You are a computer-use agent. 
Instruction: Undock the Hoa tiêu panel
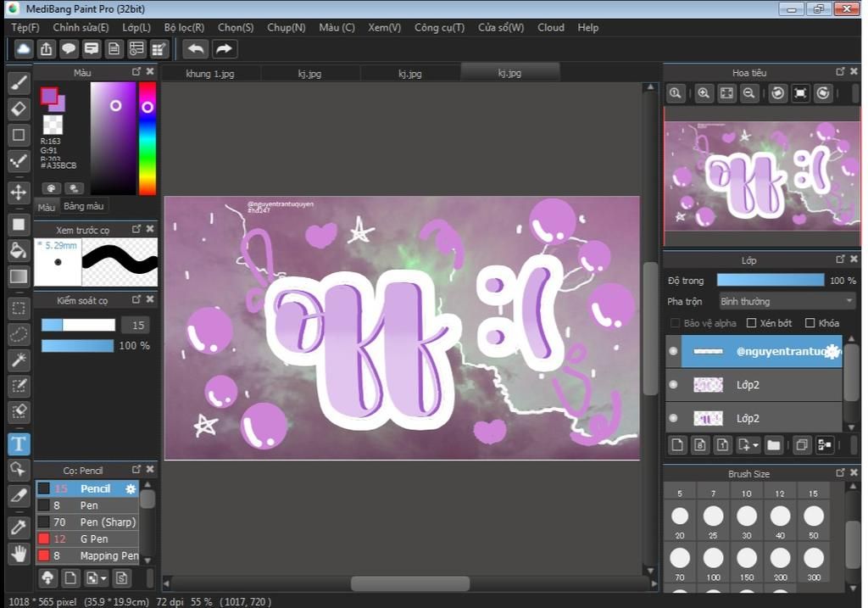840,71
